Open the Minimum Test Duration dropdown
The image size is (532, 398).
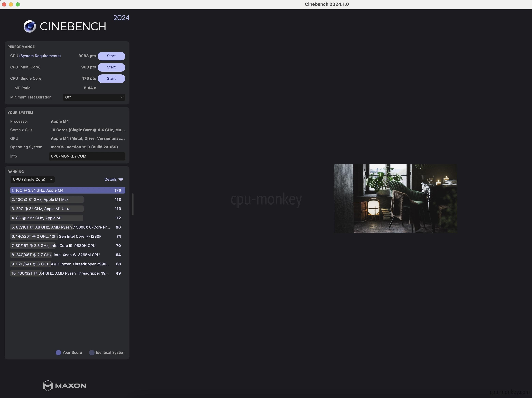tap(94, 97)
